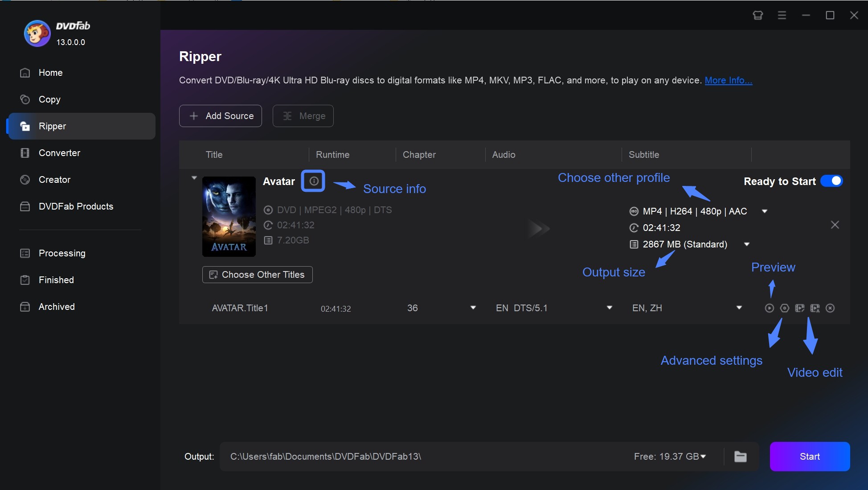The width and height of the screenshot is (868, 490).
Task: Select Converter from the left sidebar menu
Action: point(59,152)
